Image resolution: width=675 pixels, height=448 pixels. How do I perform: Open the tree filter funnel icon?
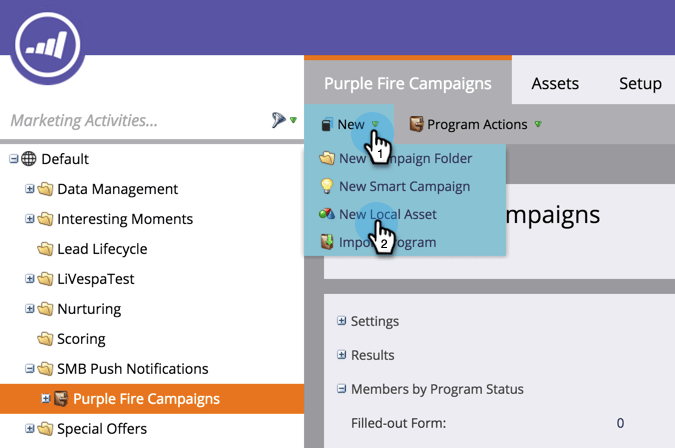pyautogui.click(x=279, y=120)
